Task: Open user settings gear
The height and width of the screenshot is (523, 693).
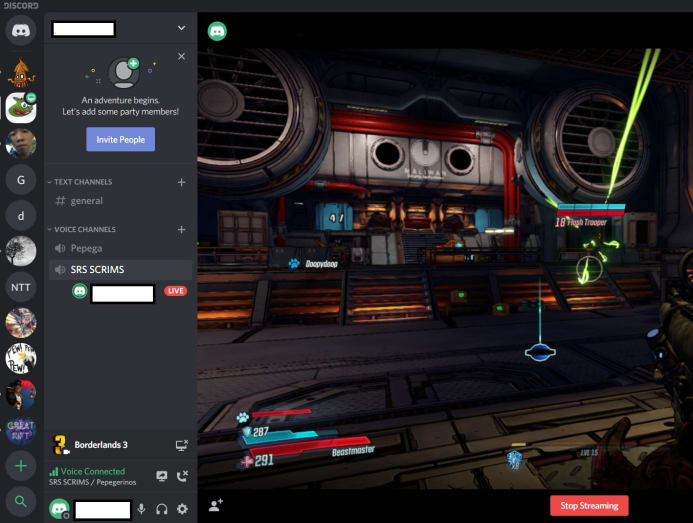Action: tap(182, 509)
